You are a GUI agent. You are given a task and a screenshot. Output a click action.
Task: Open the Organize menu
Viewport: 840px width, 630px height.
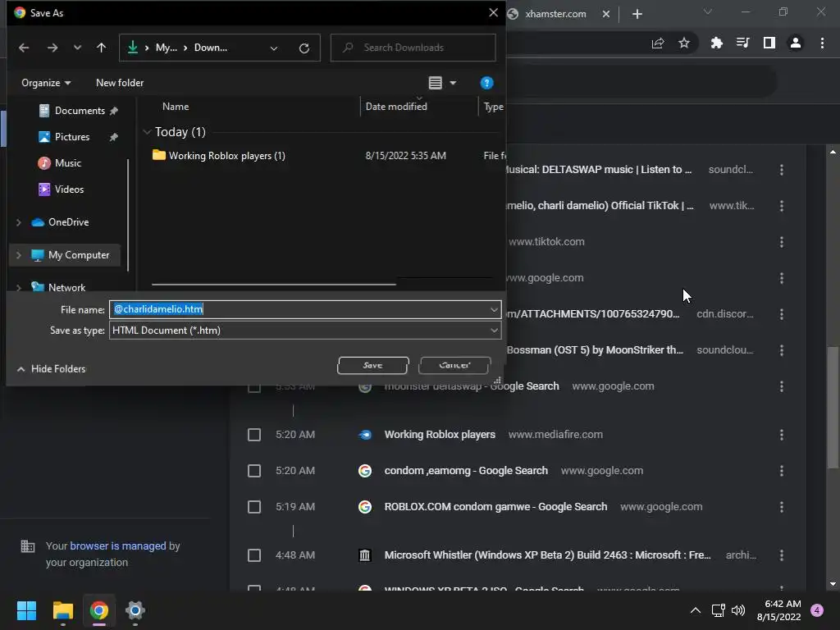46,83
